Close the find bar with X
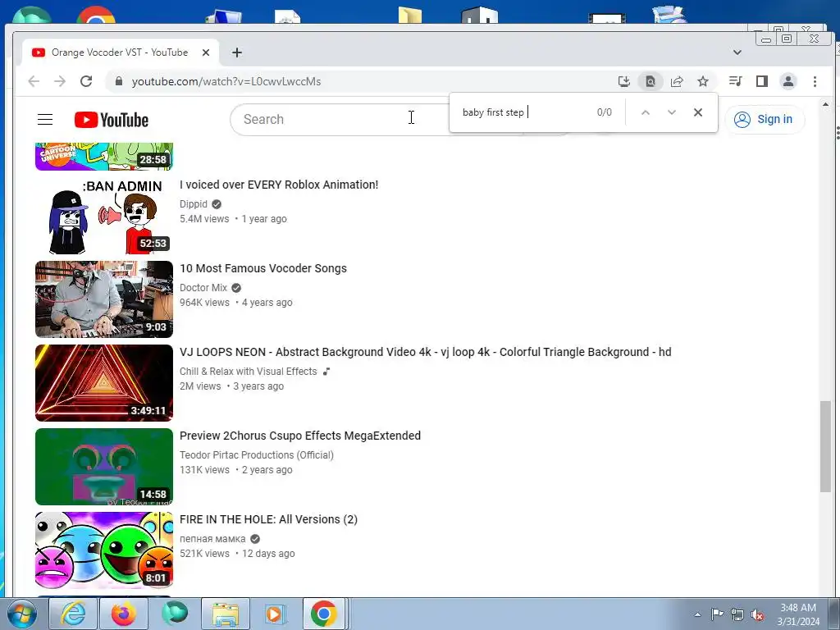The height and width of the screenshot is (630, 840). (x=698, y=112)
